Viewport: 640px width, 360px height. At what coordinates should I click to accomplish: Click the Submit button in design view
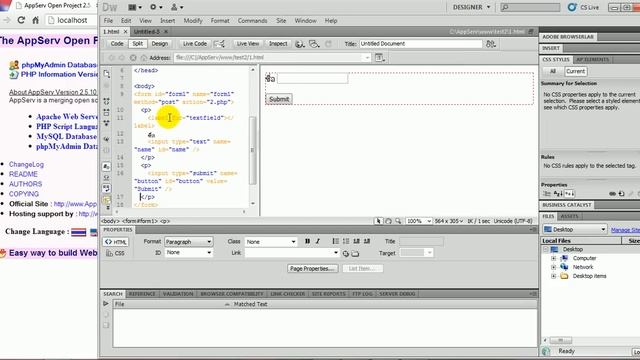coord(279,99)
